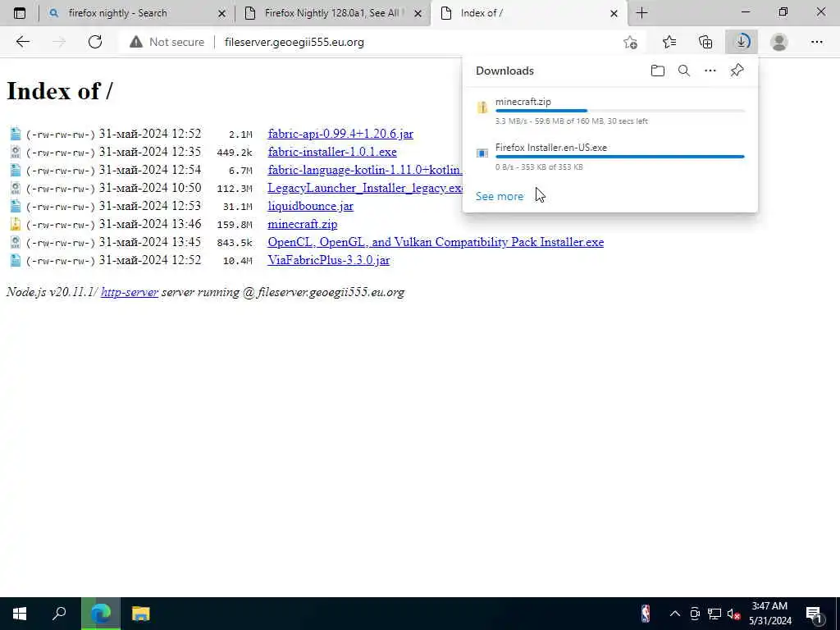
Task: Click the meet now tray icon
Action: [x=695, y=614]
